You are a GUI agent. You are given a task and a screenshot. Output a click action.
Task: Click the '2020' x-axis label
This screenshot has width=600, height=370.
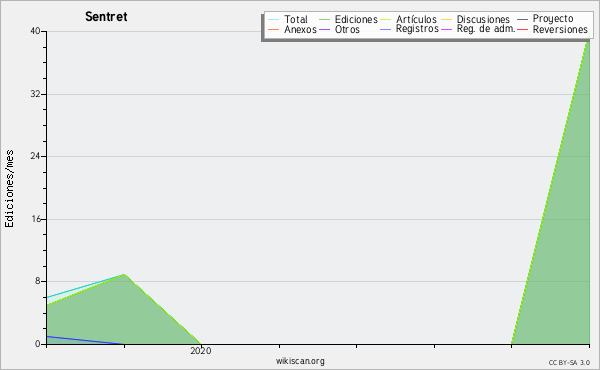[201, 350]
